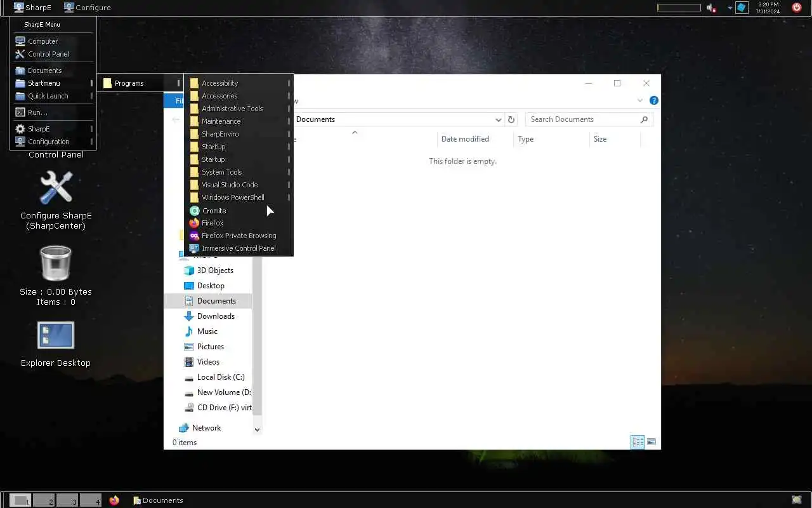
Task: Open Accessibility programs folder
Action: [239, 83]
